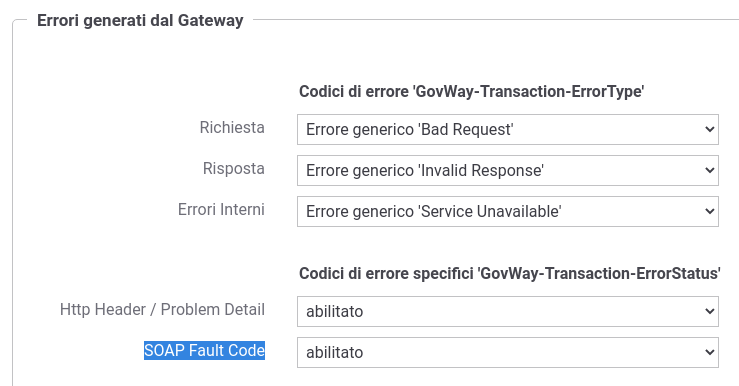Image resolution: width=739 pixels, height=386 pixels.
Task: Click the chevron on Http Header select
Action: (x=709, y=311)
